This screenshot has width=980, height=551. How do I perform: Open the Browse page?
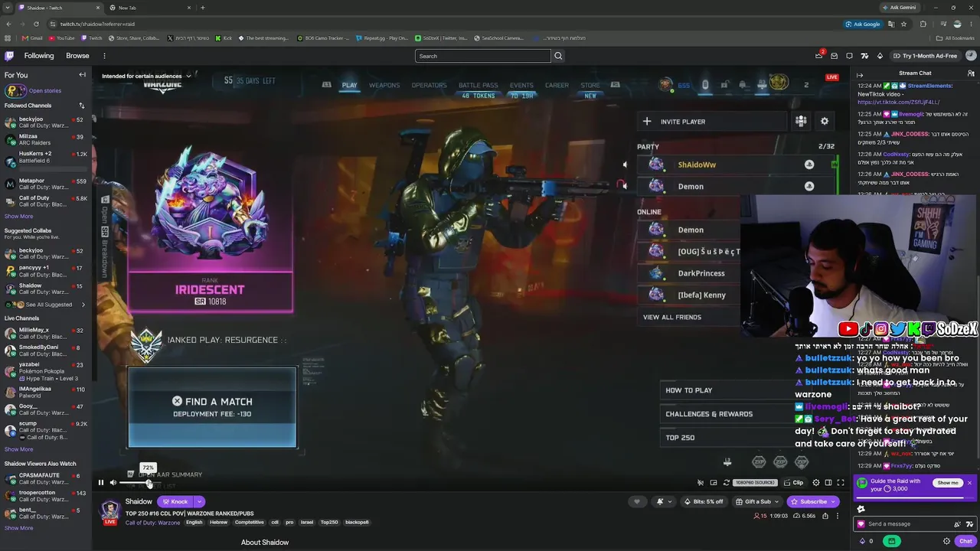tap(77, 56)
